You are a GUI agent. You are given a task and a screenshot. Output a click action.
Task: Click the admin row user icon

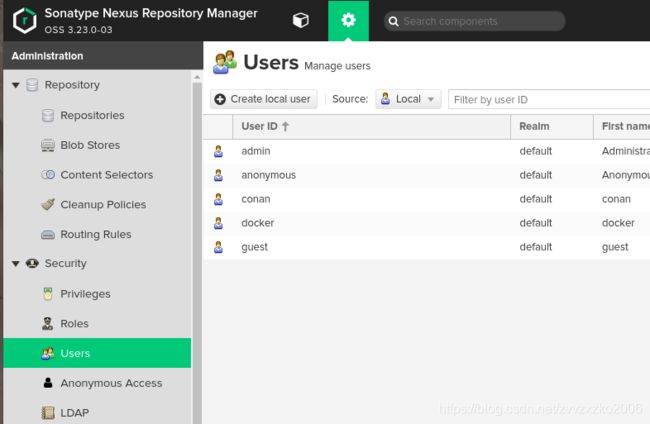point(218,151)
